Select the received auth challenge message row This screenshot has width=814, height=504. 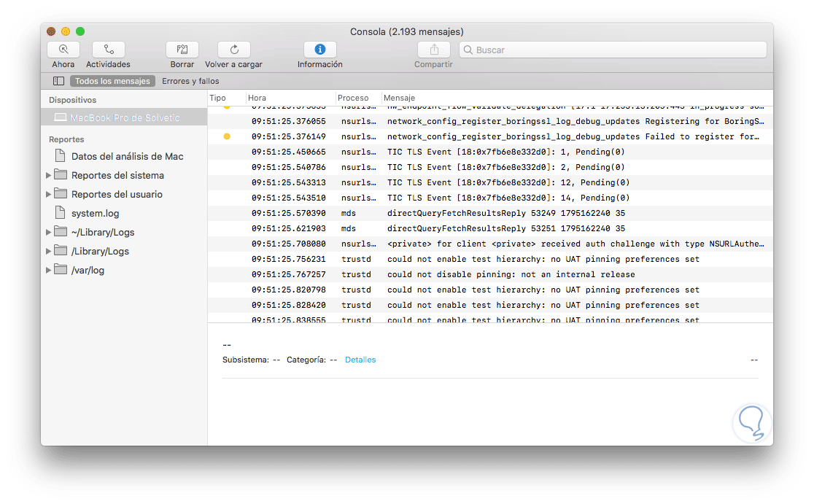(x=490, y=244)
